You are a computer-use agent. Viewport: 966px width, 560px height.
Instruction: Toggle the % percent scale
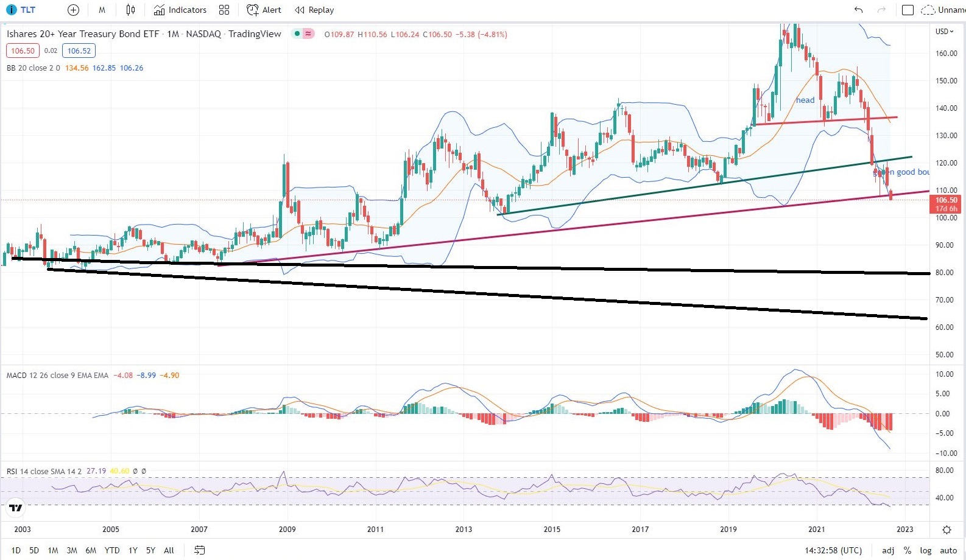point(908,550)
